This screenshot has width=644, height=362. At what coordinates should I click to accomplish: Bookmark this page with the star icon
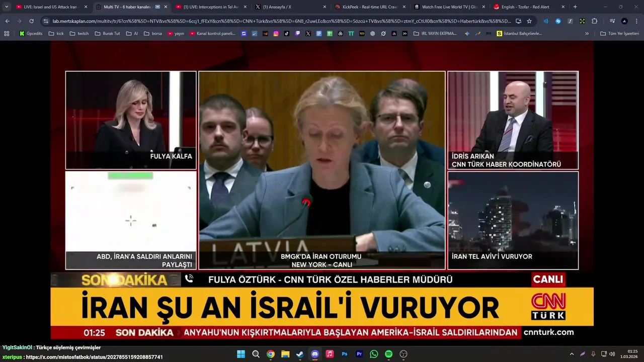(529, 21)
